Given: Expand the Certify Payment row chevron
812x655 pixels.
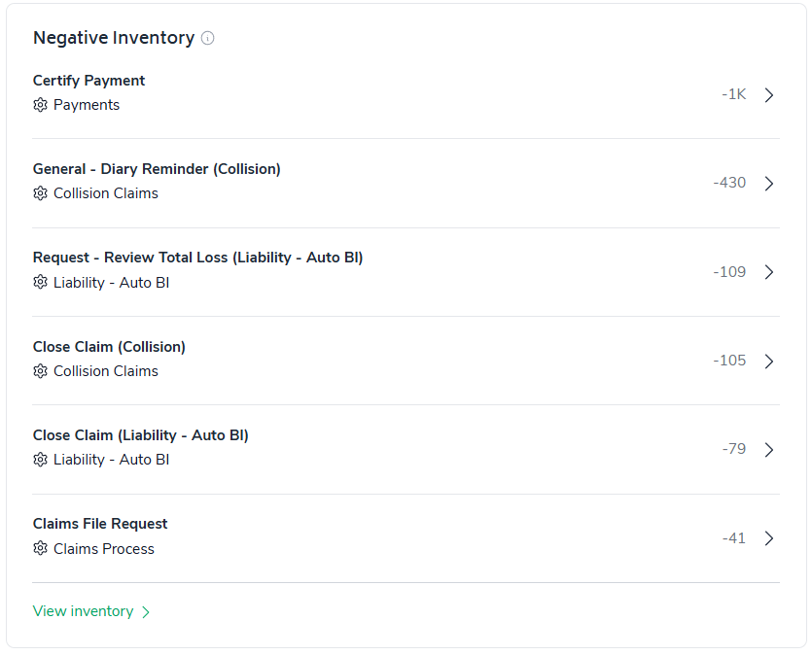Looking at the screenshot, I should pos(769,95).
